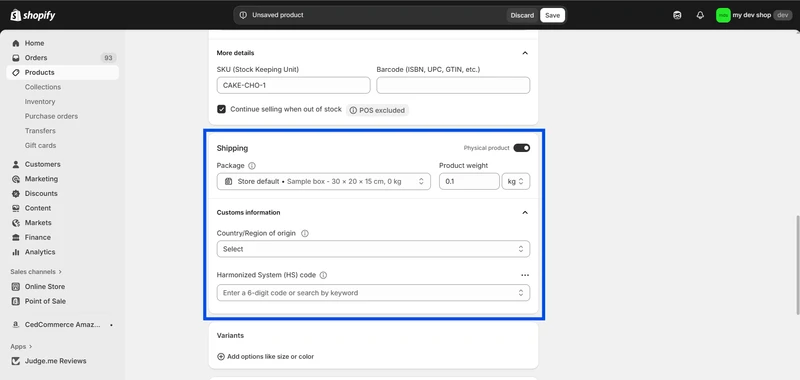800x380 pixels.
Task: Click the SKU (Stock Keeping Unit) label
Action: pos(258,69)
